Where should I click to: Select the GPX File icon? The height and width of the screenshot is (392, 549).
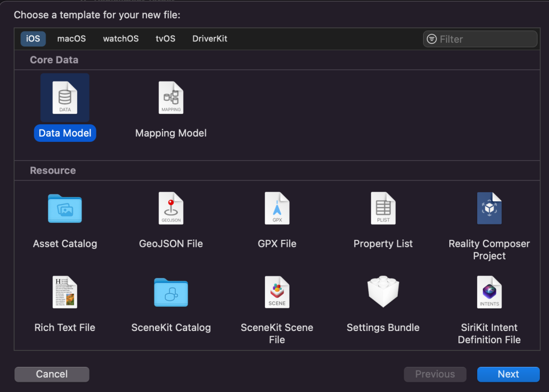(x=277, y=208)
